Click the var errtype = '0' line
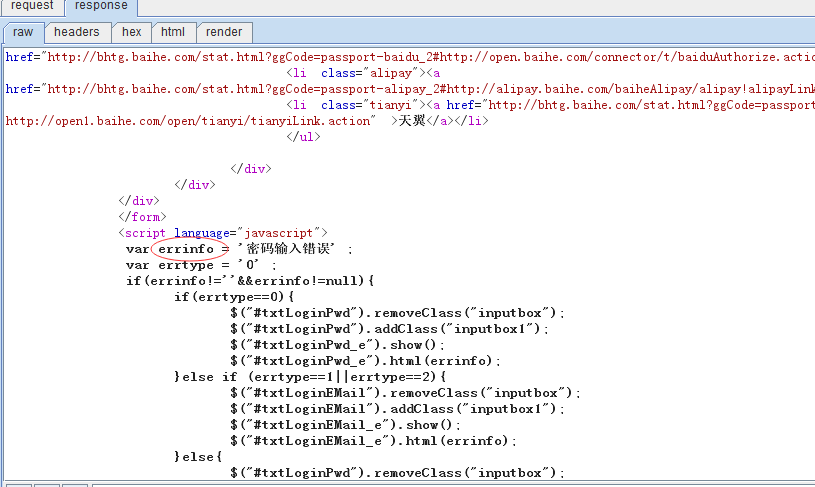 click(201, 265)
